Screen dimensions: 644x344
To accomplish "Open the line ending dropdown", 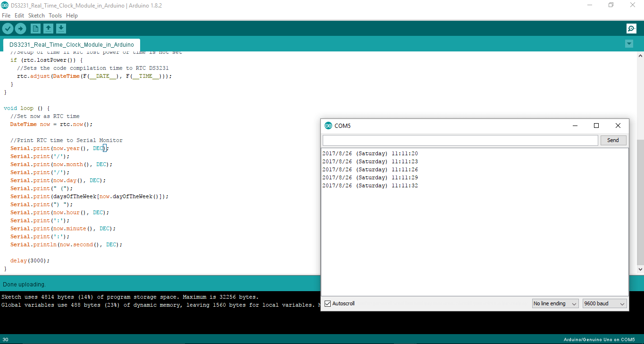I will (555, 303).
